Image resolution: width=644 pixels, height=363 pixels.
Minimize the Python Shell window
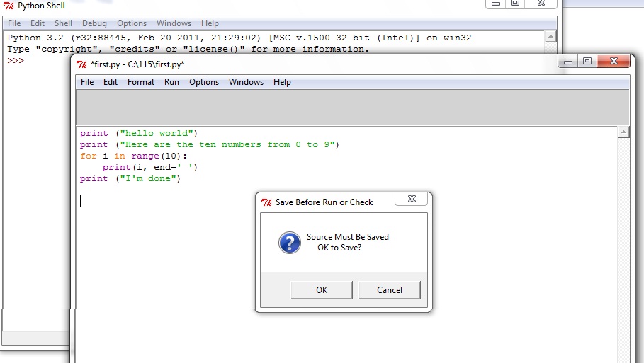pyautogui.click(x=496, y=4)
